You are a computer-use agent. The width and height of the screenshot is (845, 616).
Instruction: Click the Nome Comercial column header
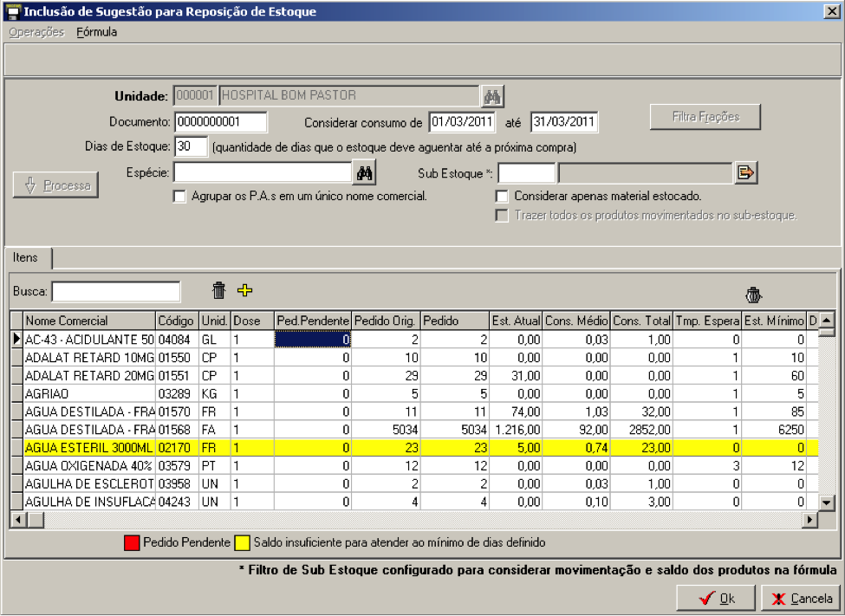[89, 321]
